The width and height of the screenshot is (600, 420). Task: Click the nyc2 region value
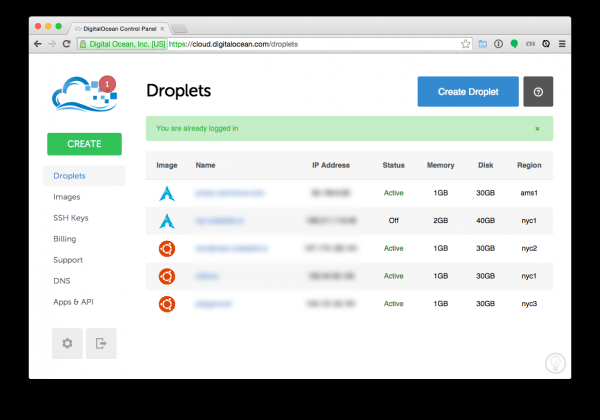pos(529,249)
